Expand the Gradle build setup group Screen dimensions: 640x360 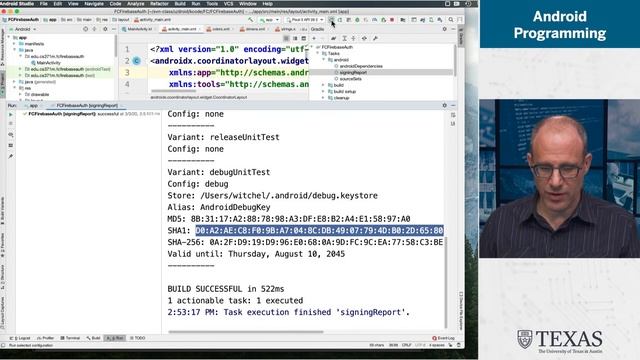(323, 91)
